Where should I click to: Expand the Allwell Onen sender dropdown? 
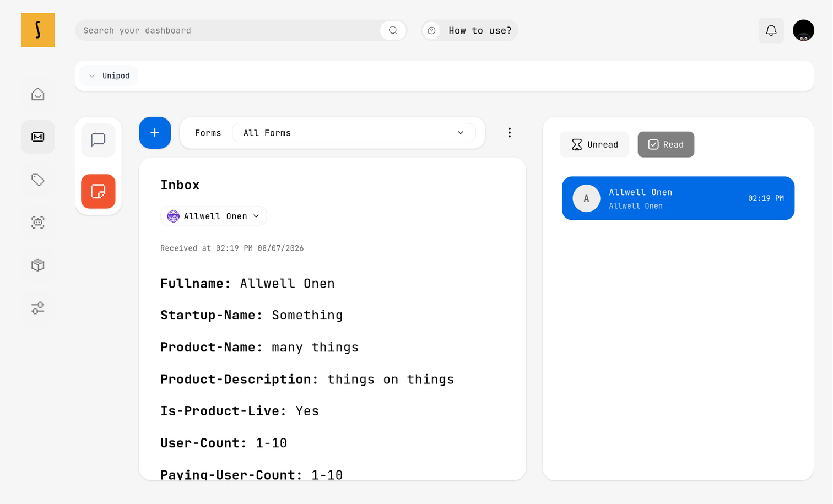[x=213, y=216]
